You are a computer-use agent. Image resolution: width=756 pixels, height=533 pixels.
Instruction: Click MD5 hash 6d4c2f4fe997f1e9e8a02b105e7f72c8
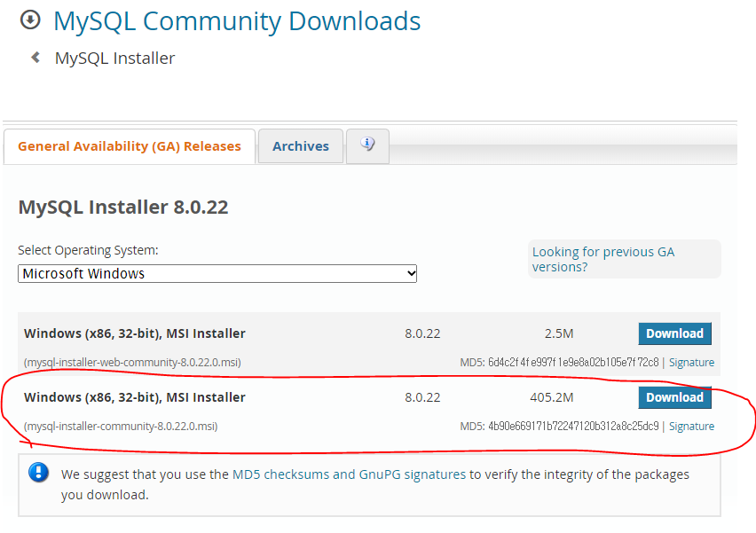tap(573, 363)
